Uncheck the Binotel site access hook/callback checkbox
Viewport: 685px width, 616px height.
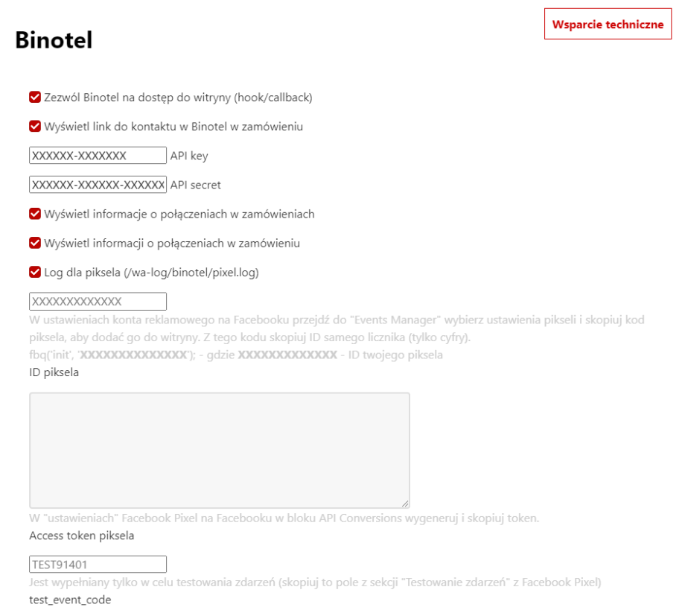pyautogui.click(x=35, y=98)
